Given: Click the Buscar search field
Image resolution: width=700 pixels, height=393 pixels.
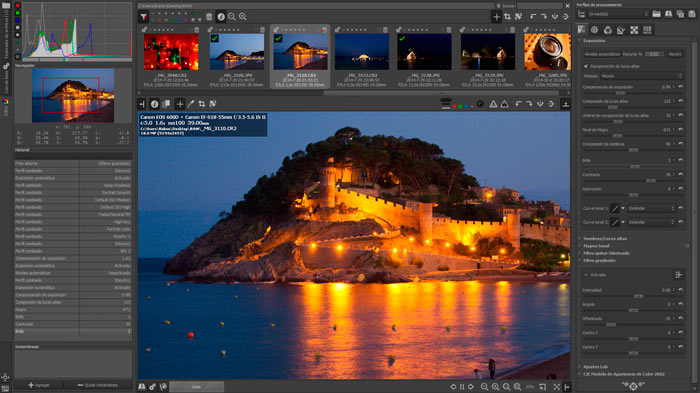Looking at the screenshot, I should coord(540,6).
